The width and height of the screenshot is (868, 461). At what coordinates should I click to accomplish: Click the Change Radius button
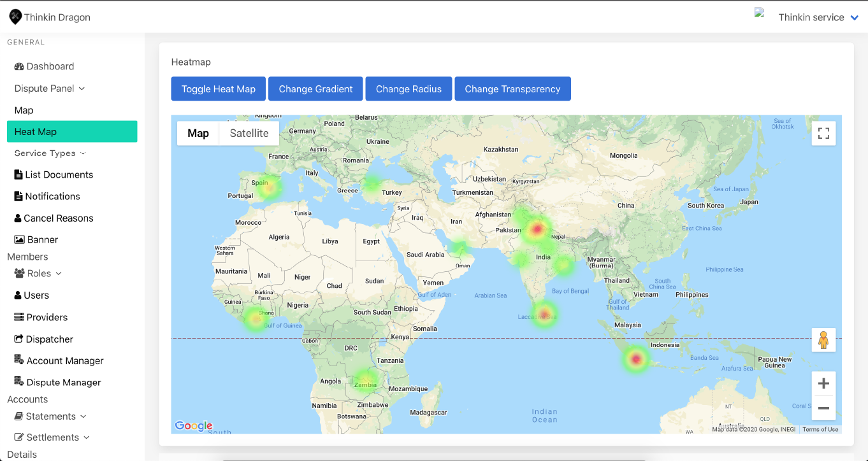pos(409,89)
